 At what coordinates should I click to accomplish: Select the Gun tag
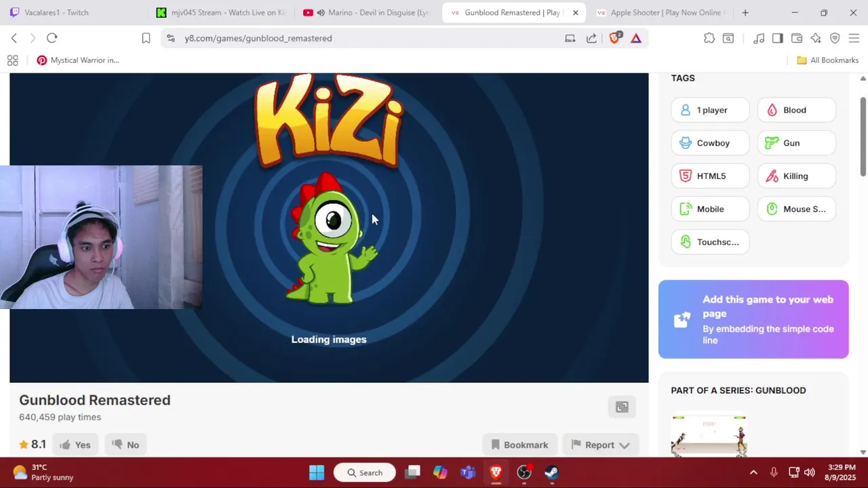tap(796, 143)
